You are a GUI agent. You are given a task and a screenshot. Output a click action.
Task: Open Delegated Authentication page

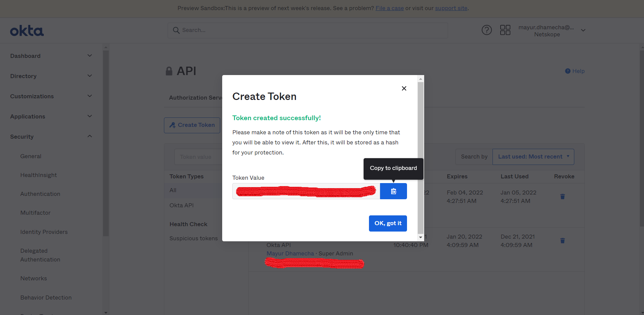click(x=40, y=255)
